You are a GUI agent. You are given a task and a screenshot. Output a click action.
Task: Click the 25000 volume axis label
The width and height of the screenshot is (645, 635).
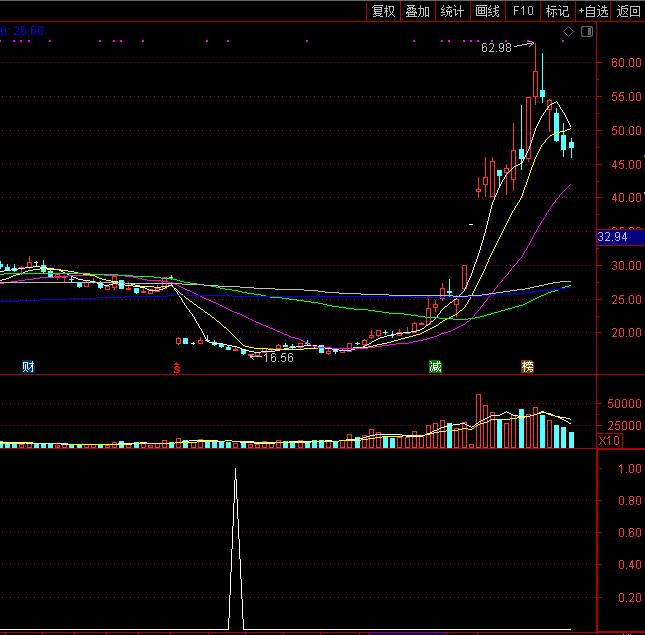point(624,425)
